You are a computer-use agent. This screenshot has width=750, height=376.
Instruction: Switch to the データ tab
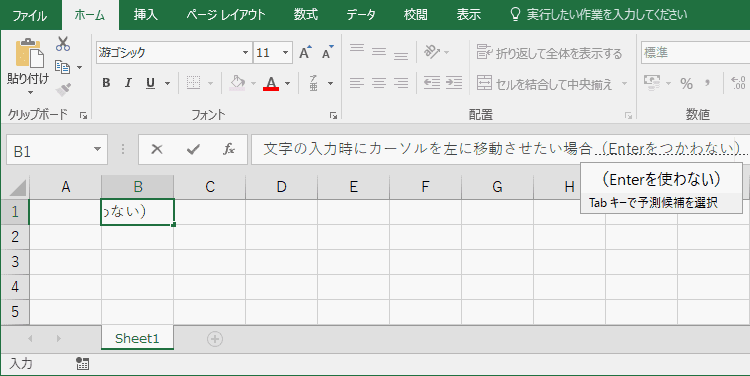(x=361, y=15)
